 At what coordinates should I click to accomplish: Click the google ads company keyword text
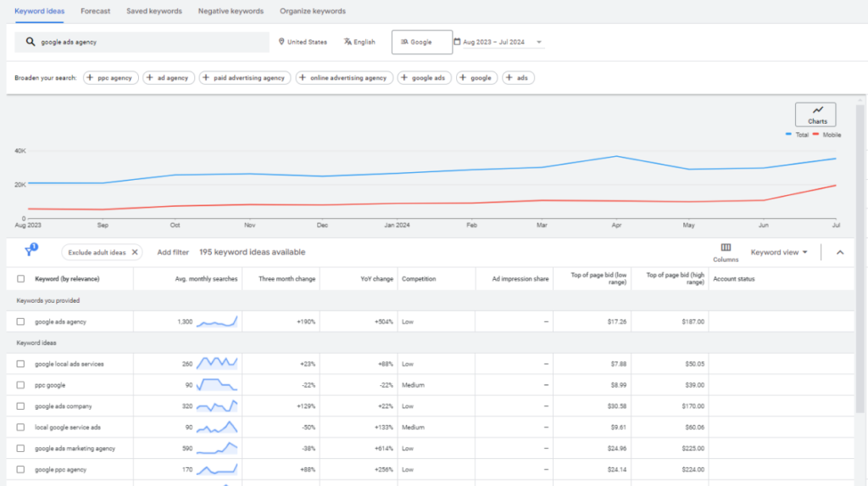(63, 406)
